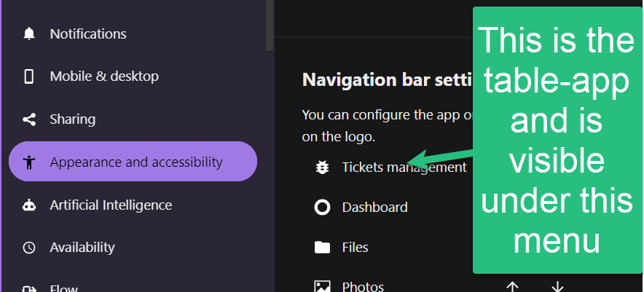Click the image icon next to Photos
Image resolution: width=644 pixels, height=292 pixels.
pyautogui.click(x=322, y=287)
